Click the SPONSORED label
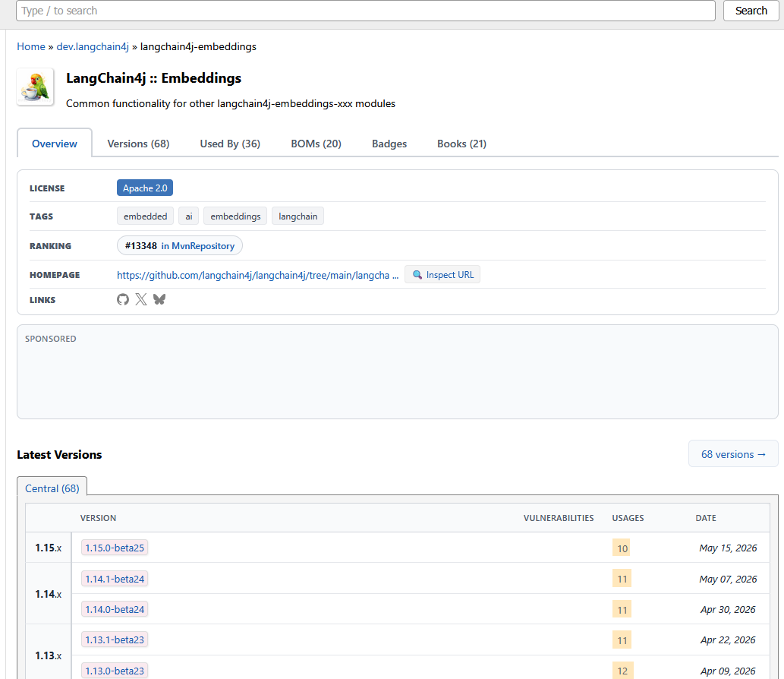Viewport: 784px width, 679px height. (51, 339)
